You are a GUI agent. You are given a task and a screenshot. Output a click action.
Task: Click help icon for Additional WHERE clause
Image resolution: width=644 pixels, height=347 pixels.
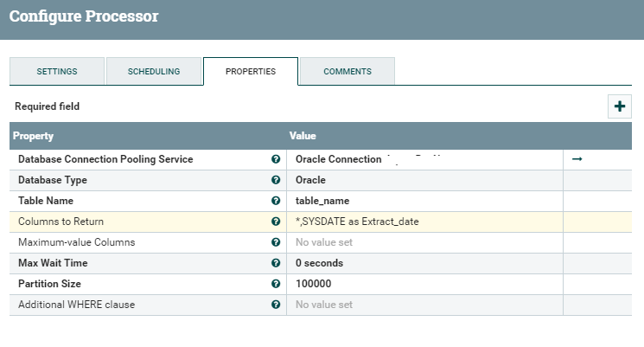tap(276, 305)
